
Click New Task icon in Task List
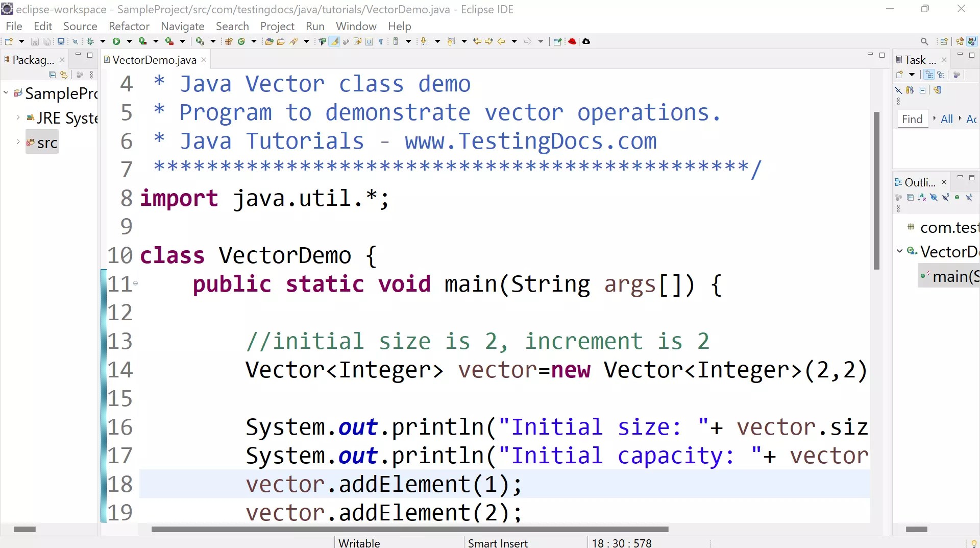click(899, 75)
